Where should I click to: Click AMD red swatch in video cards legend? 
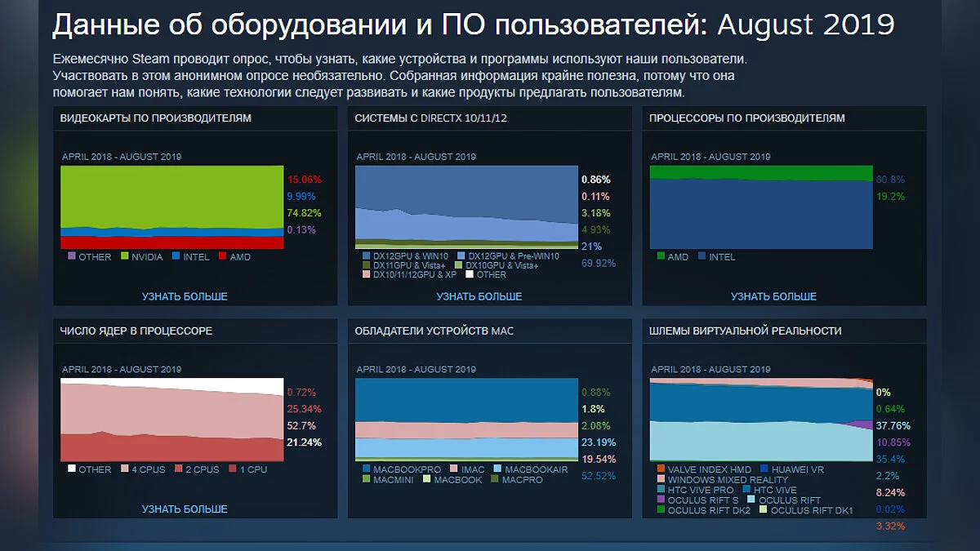[222, 256]
